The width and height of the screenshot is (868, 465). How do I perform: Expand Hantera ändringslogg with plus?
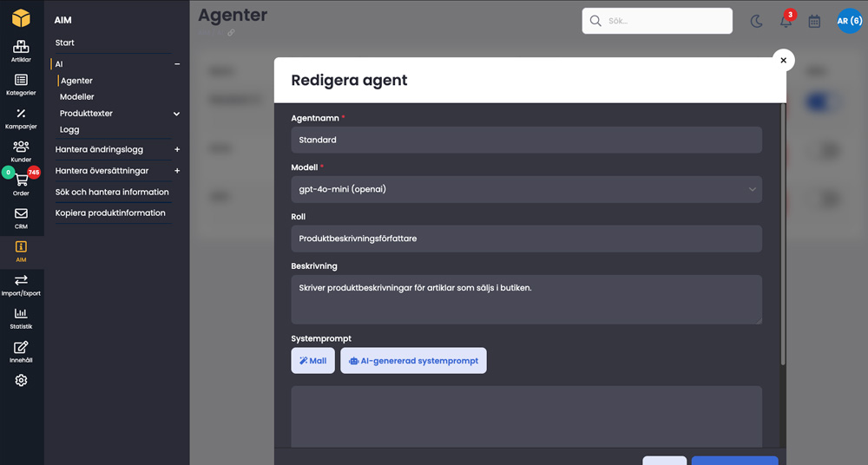tap(177, 149)
